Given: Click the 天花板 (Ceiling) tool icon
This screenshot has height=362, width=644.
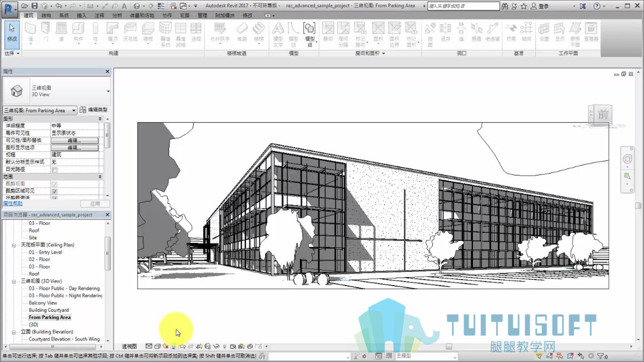Looking at the screenshot, I should point(131,28).
